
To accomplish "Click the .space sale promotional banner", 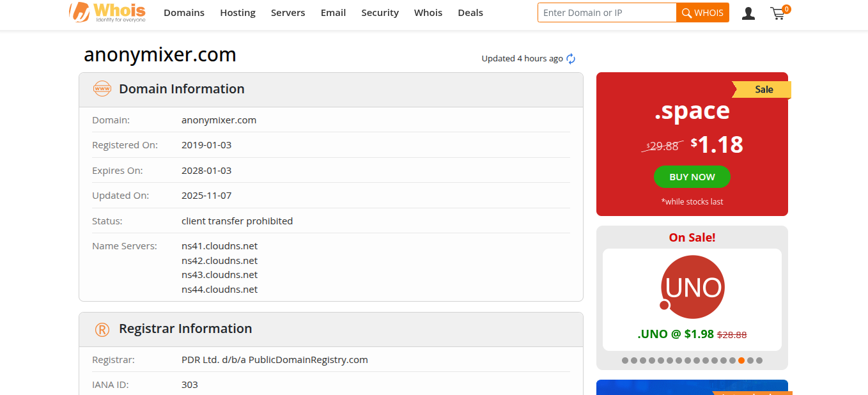I will pos(692,144).
